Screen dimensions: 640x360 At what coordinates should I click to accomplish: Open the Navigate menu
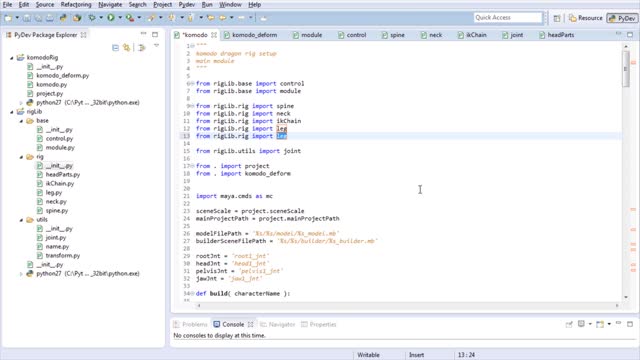tap(110, 4)
